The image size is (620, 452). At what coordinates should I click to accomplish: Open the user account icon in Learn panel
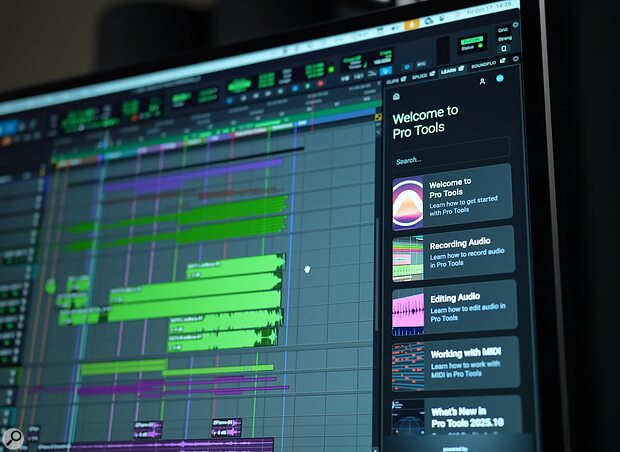[x=482, y=81]
